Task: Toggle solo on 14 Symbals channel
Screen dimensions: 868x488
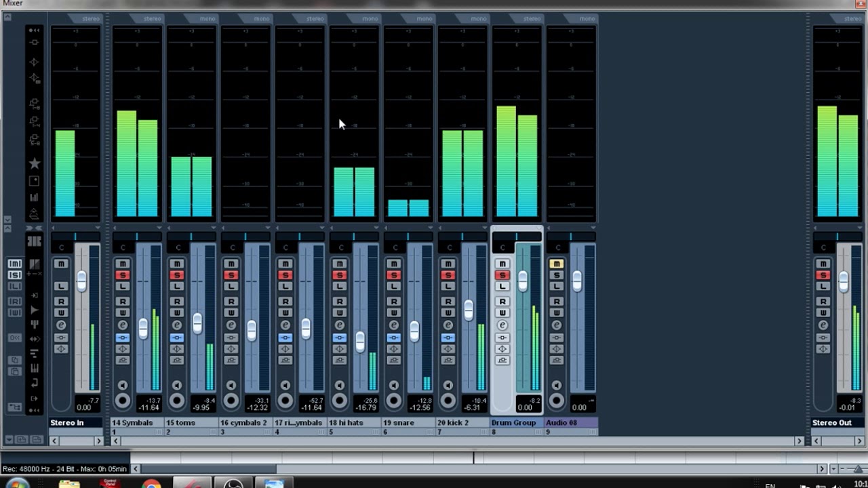Action: (x=122, y=275)
